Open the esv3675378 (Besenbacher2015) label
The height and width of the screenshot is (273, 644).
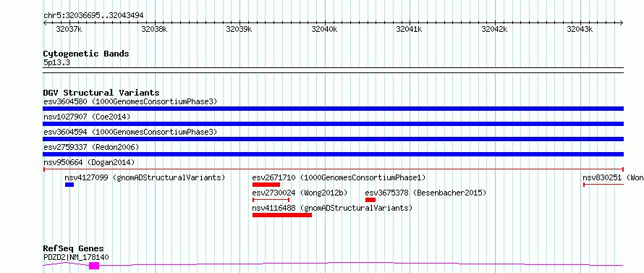[x=425, y=193]
